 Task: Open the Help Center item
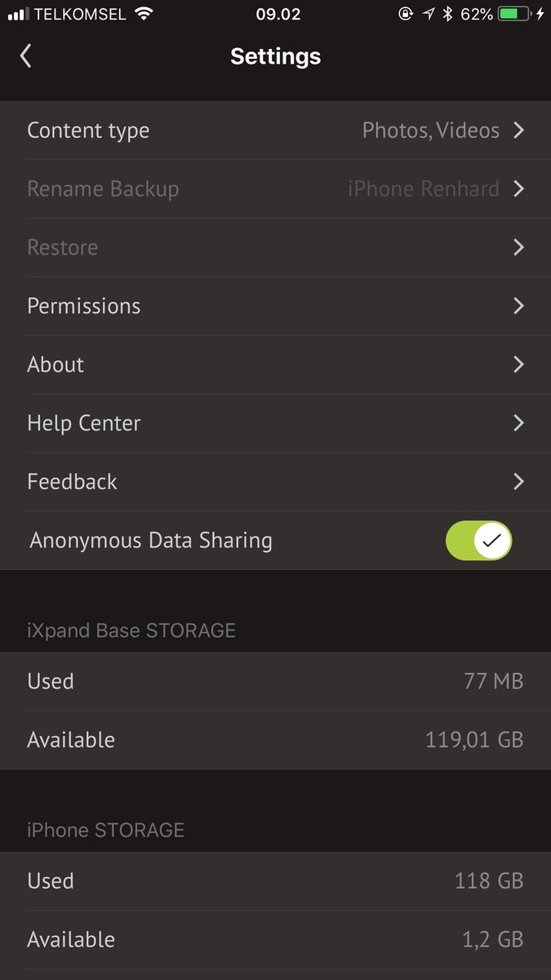point(84,423)
